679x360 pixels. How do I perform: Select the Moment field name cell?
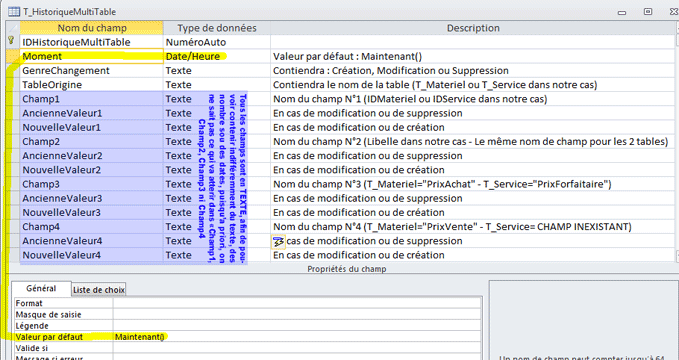click(x=92, y=56)
